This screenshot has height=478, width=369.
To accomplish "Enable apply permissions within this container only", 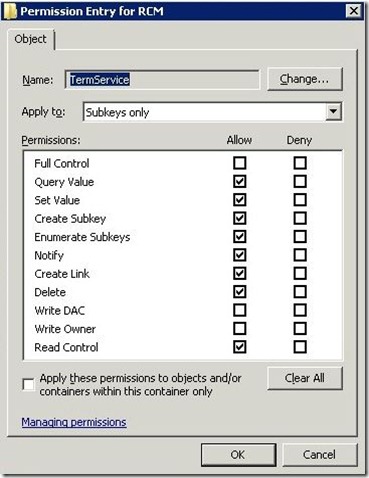I will point(28,384).
